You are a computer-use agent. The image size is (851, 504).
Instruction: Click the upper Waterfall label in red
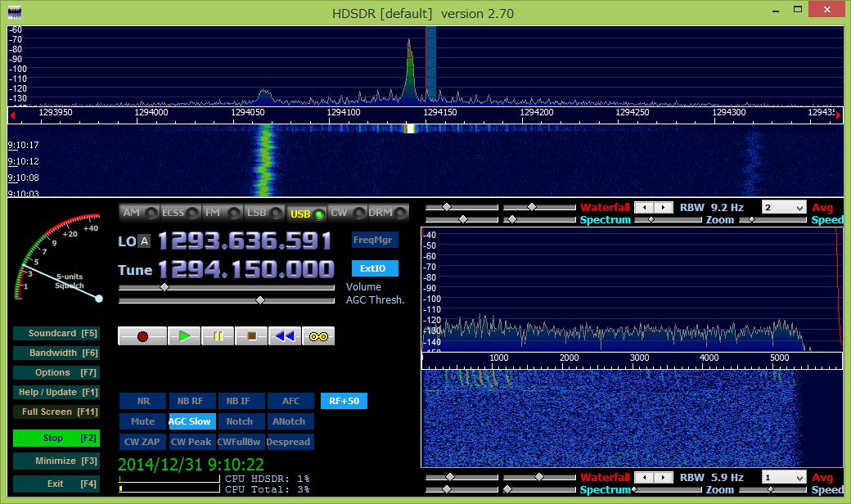coord(606,207)
